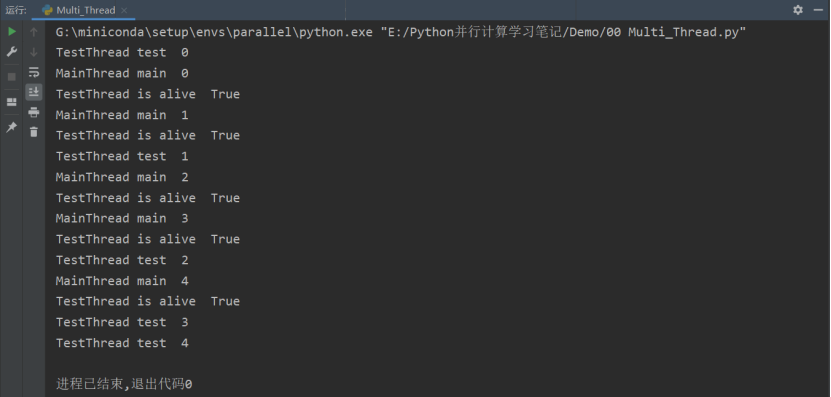Click the up arrow stack trace icon
This screenshot has width=831, height=397.
point(34,32)
